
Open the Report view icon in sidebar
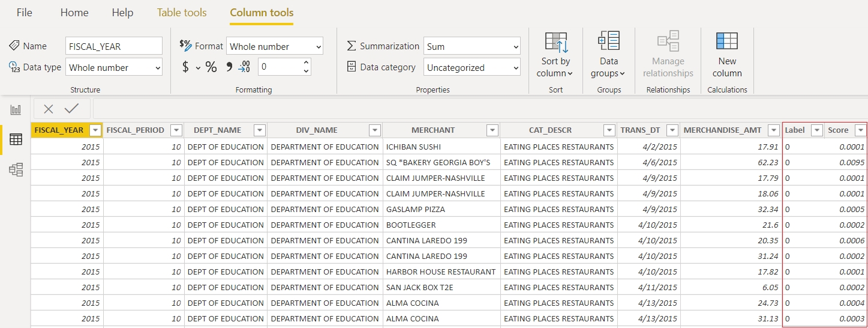pyautogui.click(x=16, y=109)
